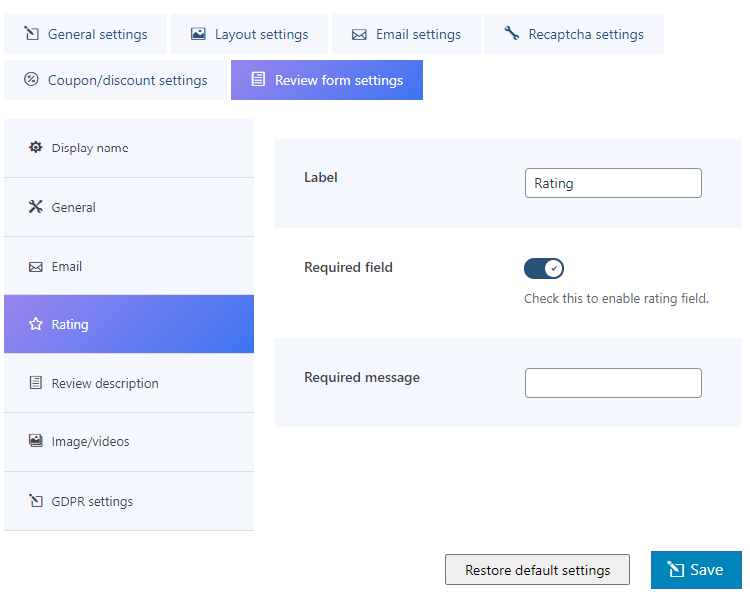The width and height of the screenshot is (750, 594).
Task: Click the 'Required field' label text
Action: coord(348,267)
